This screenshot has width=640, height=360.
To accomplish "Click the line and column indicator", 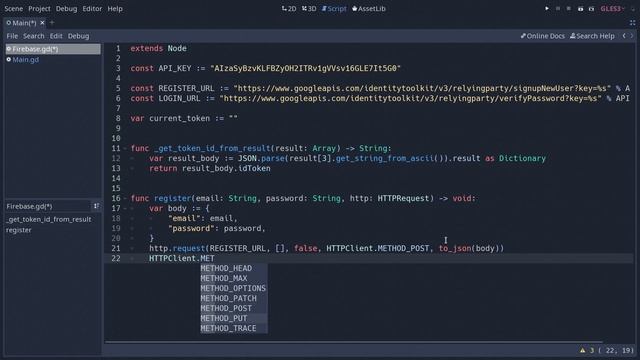I will point(616,350).
